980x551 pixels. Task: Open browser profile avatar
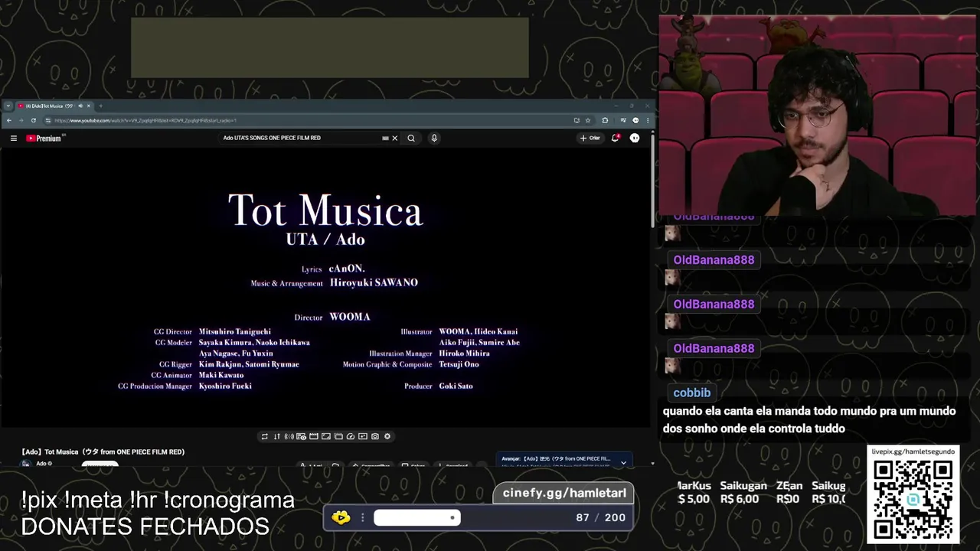click(x=635, y=120)
